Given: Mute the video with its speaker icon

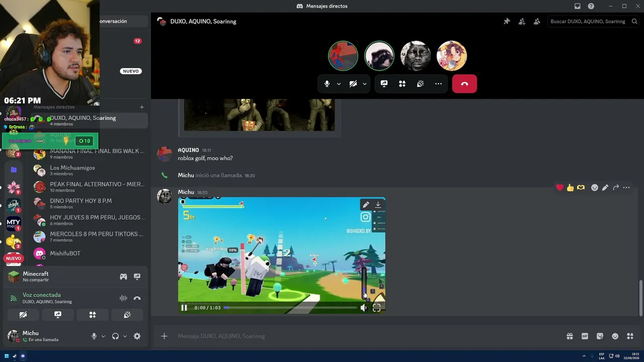Looking at the screenshot, I should coord(364,308).
